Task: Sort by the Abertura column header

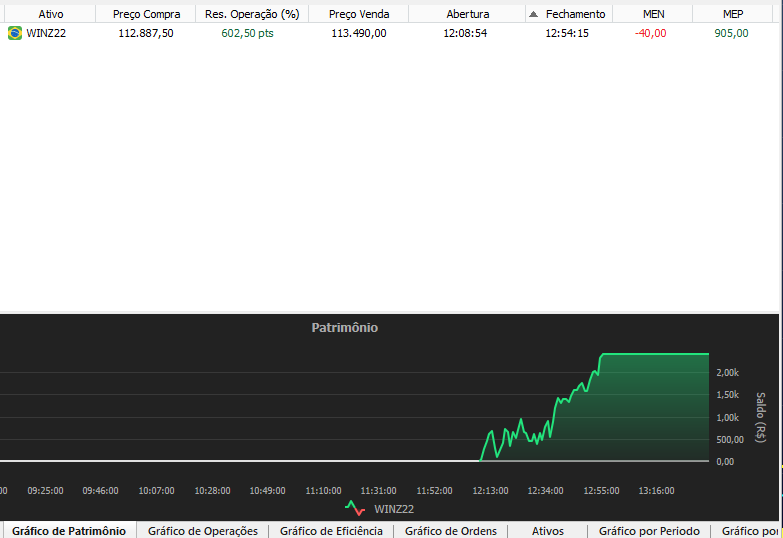Action: tap(467, 14)
